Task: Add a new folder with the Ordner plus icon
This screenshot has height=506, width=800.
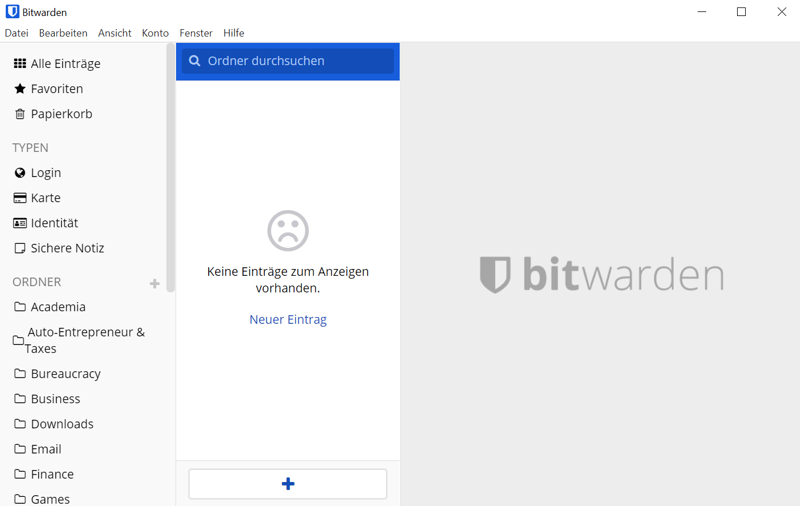Action: click(x=155, y=284)
